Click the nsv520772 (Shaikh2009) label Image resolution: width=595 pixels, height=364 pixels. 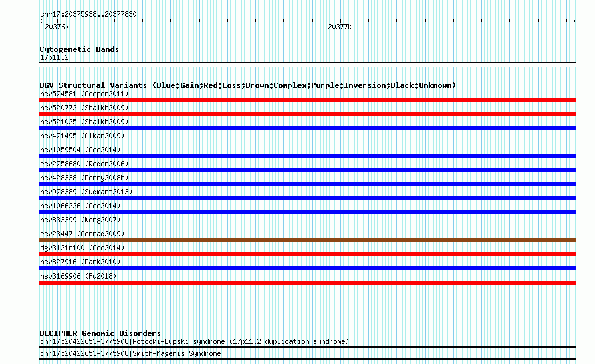[x=84, y=108]
